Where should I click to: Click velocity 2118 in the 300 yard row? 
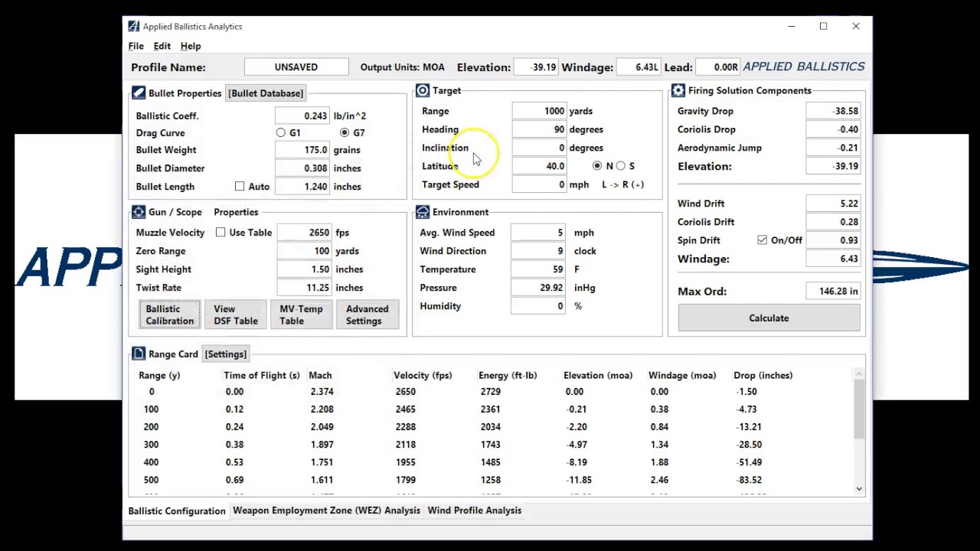pyautogui.click(x=405, y=445)
